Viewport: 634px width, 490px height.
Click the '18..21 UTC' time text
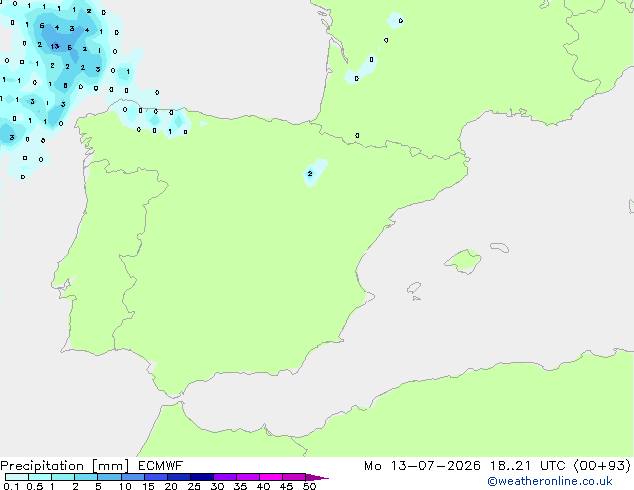527,466
